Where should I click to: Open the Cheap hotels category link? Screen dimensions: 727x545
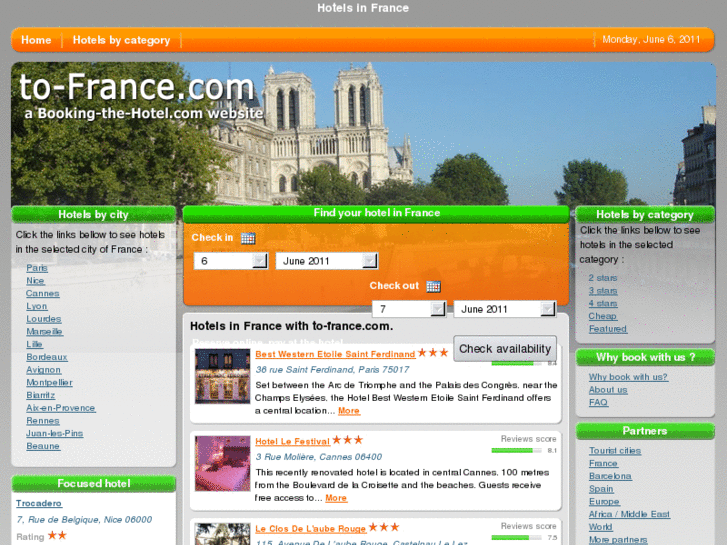pyautogui.click(x=603, y=316)
